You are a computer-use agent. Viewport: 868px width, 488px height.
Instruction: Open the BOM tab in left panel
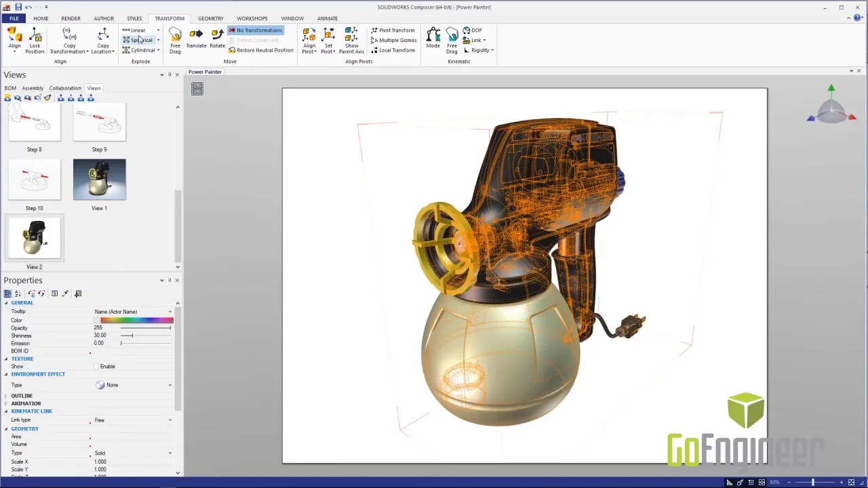[10, 88]
